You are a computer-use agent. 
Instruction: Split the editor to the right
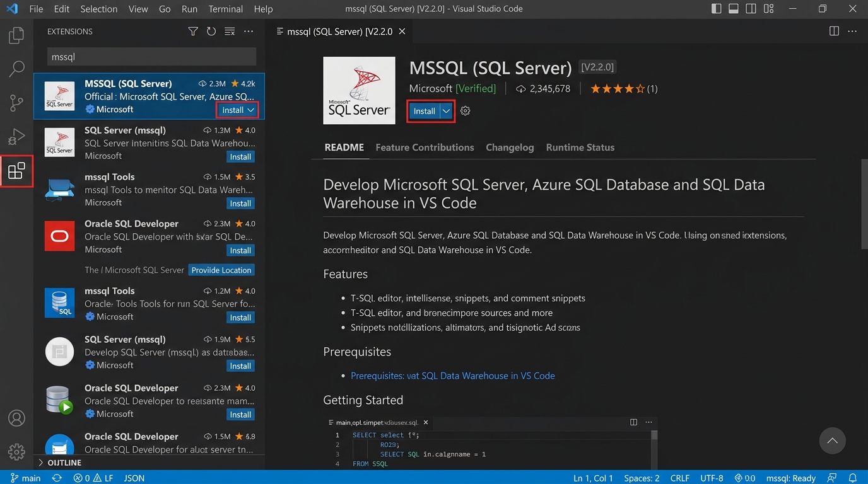click(834, 31)
